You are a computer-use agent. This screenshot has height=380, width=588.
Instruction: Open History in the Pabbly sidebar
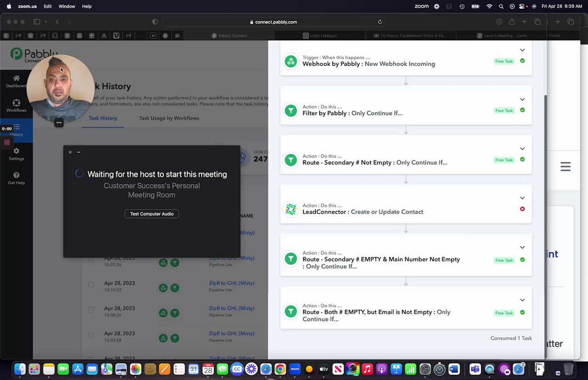click(16, 130)
